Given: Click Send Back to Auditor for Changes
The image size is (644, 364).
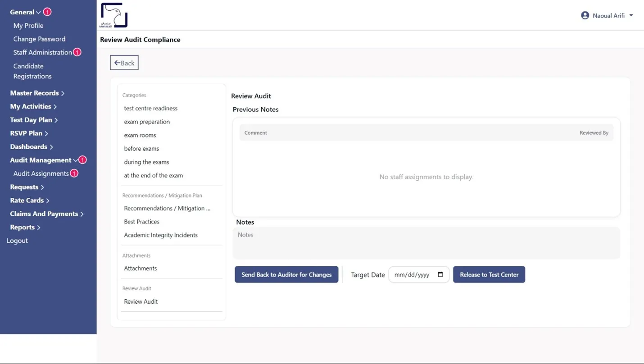Looking at the screenshot, I should click(286, 275).
